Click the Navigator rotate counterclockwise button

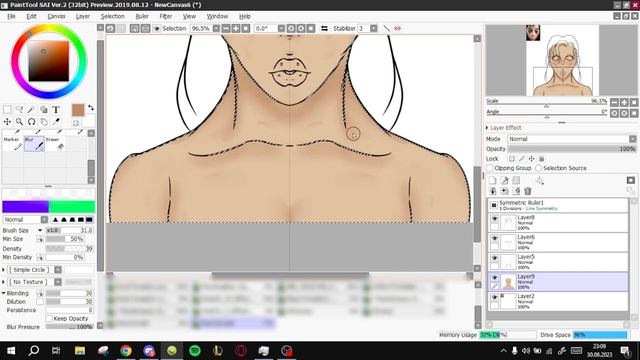(x=614, y=113)
